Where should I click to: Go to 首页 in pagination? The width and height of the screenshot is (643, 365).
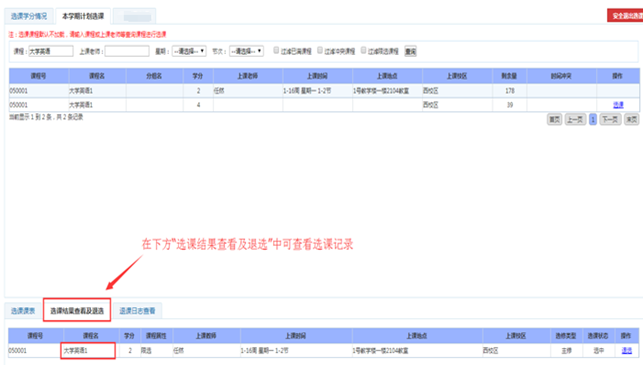(554, 119)
